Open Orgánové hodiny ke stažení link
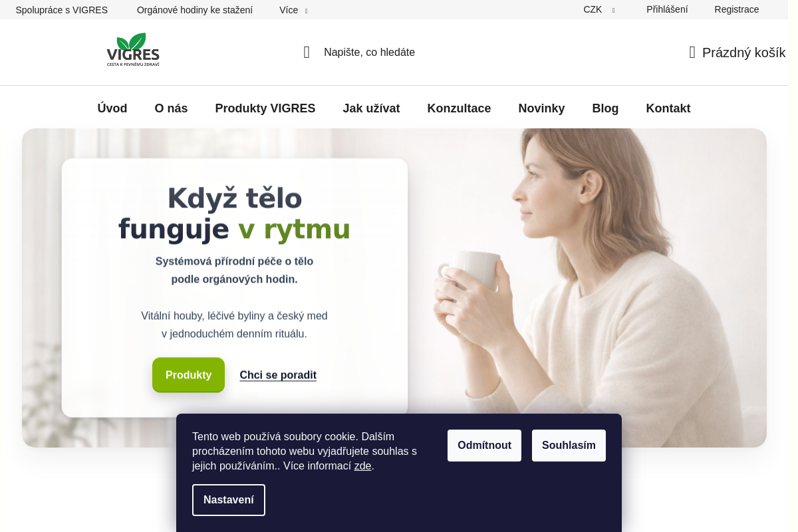Screen dimensions: 798x532 (x=195, y=10)
